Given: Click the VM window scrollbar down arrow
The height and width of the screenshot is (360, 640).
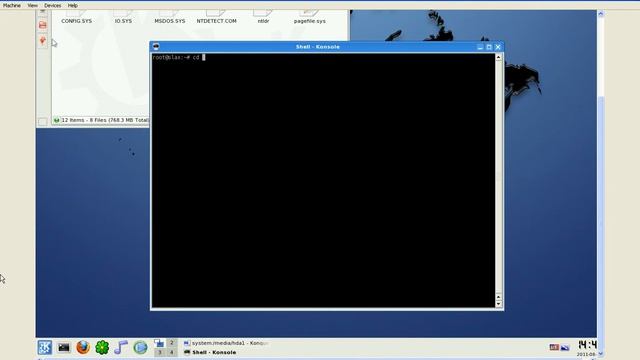Looking at the screenshot, I should (x=600, y=354).
